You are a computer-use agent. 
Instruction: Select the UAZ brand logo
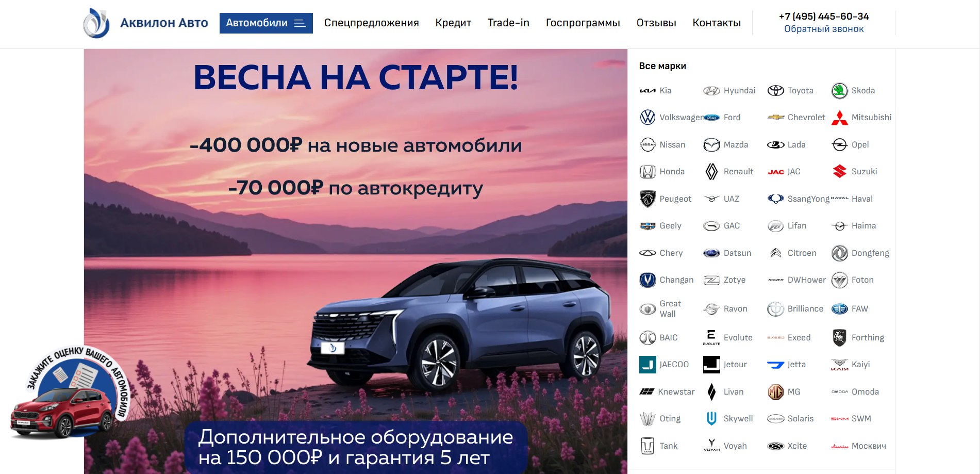(711, 199)
